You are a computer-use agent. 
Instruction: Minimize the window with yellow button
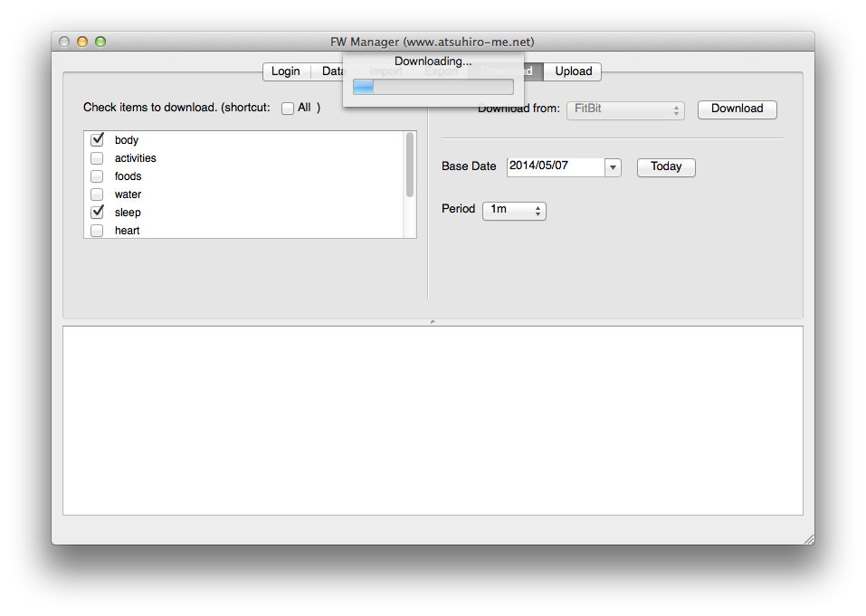click(82, 42)
